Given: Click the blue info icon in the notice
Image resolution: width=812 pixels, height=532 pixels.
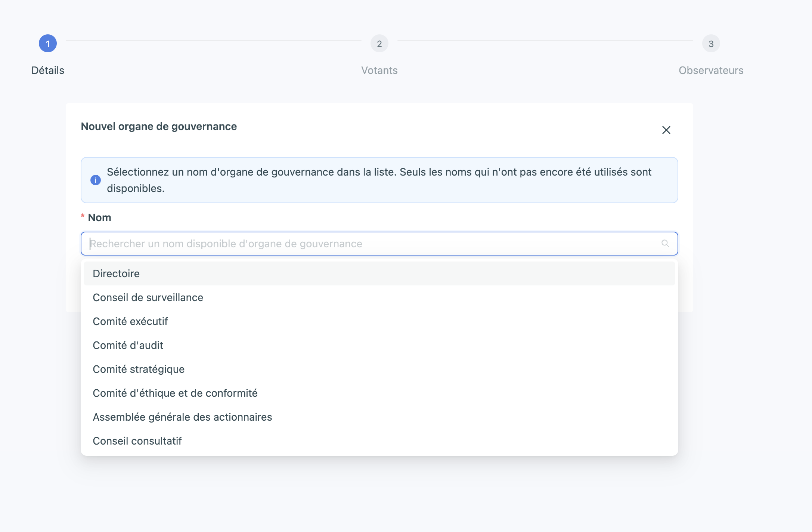Looking at the screenshot, I should coord(96,180).
